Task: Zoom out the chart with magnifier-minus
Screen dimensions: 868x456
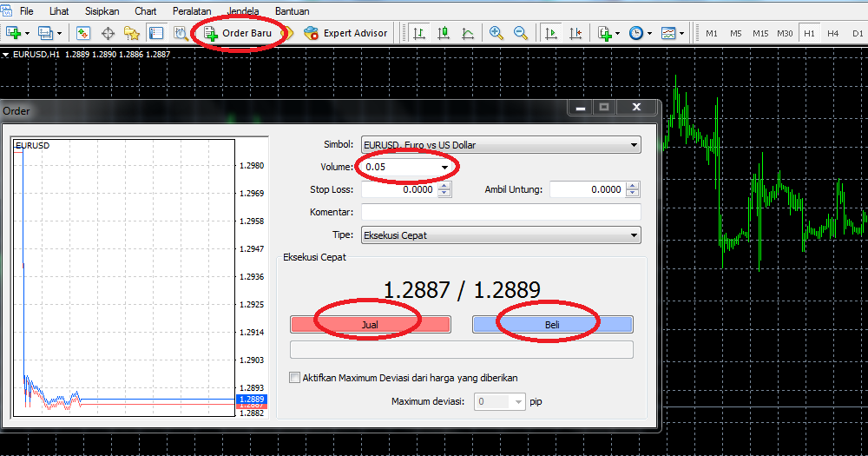Action: pyautogui.click(x=520, y=33)
